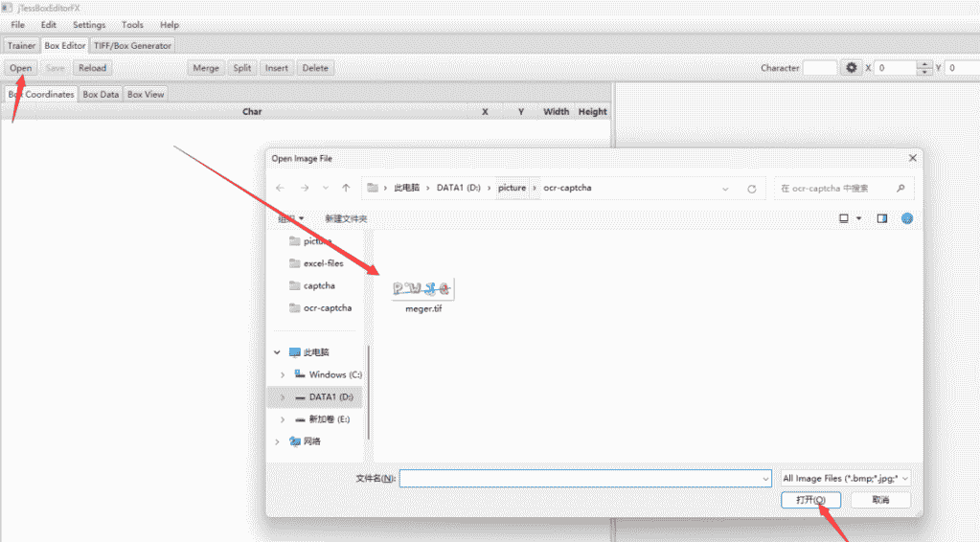This screenshot has width=980, height=542.
Task: Toggle the preview pane icon in dialog
Action: click(881, 218)
